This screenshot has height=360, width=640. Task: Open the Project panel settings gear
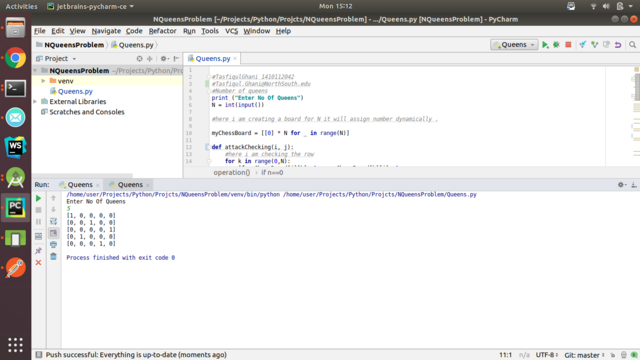click(x=164, y=58)
